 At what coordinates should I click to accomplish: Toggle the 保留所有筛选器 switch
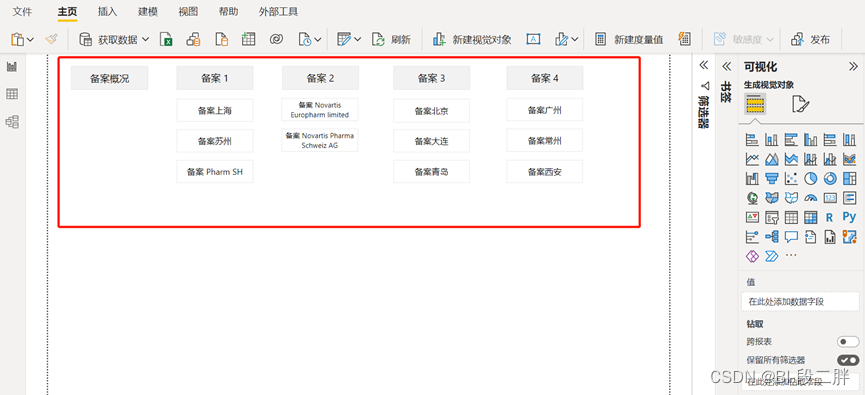coord(848,360)
